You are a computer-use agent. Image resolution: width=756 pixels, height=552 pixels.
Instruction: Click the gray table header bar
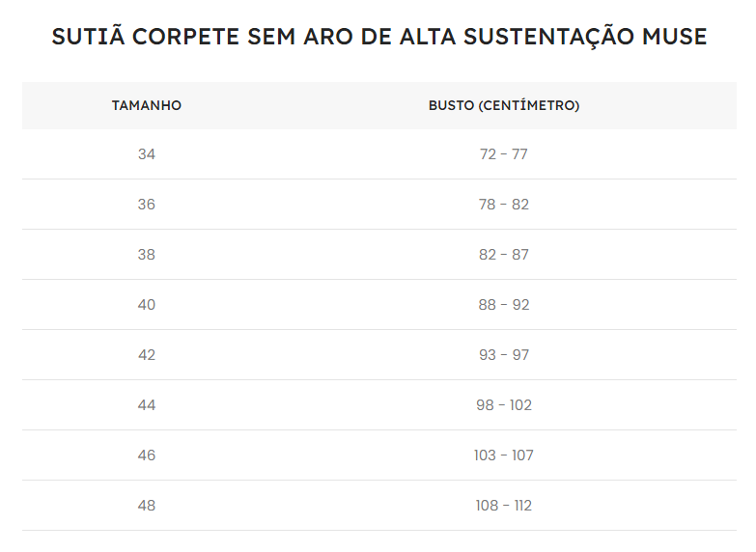click(x=378, y=105)
